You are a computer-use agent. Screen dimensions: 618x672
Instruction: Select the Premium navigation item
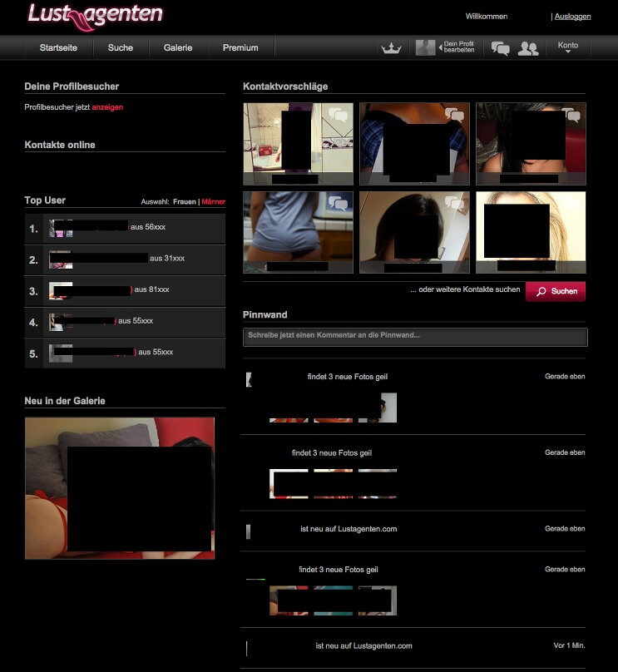point(240,47)
